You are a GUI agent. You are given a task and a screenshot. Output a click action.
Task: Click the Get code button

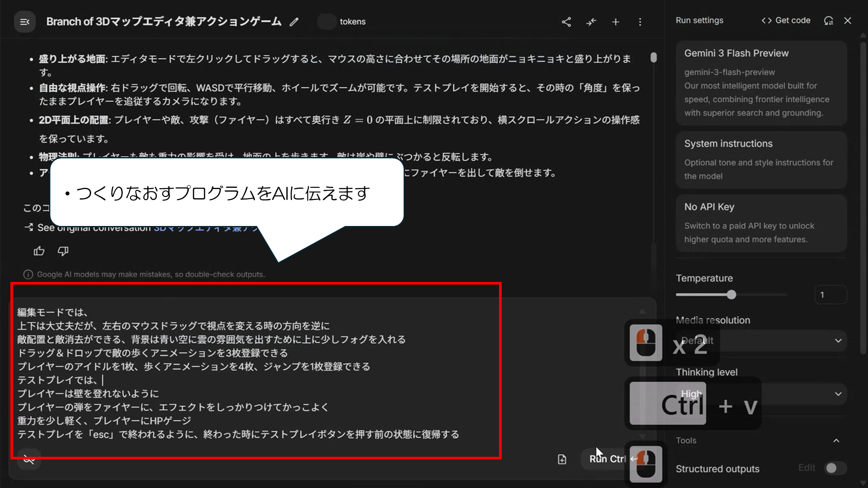786,20
